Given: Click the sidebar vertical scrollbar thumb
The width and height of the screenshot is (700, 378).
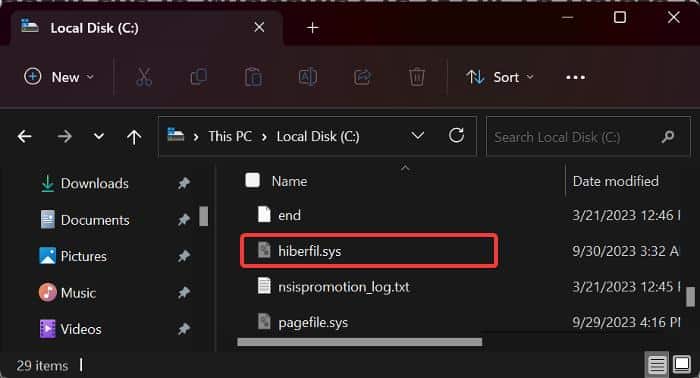Looking at the screenshot, I should [x=204, y=216].
